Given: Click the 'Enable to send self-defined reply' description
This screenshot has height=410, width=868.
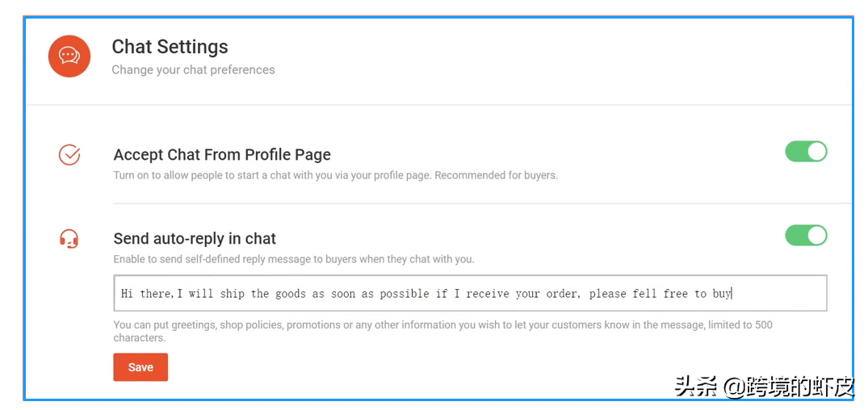Looking at the screenshot, I should (294, 259).
